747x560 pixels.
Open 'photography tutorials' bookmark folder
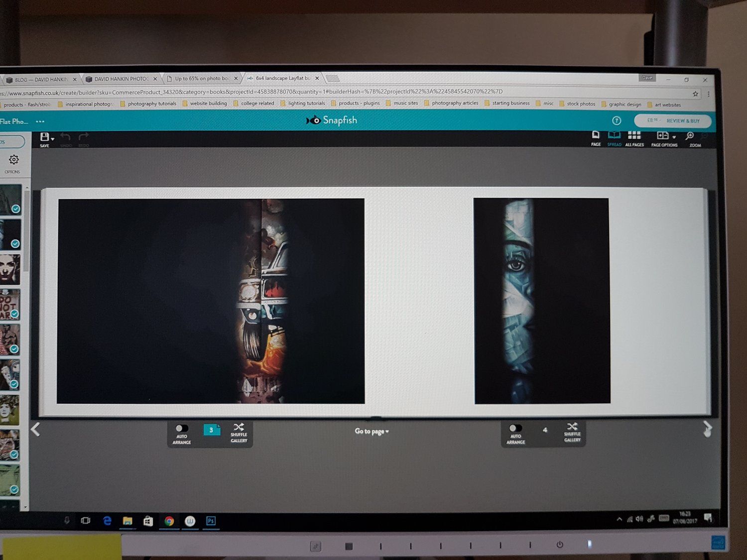coord(148,104)
